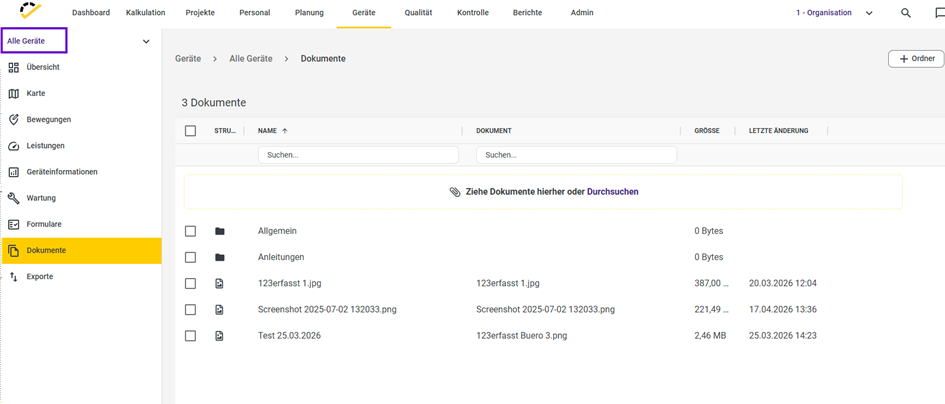The image size is (945, 404).
Task: Click the Dokument search input field
Action: click(576, 155)
